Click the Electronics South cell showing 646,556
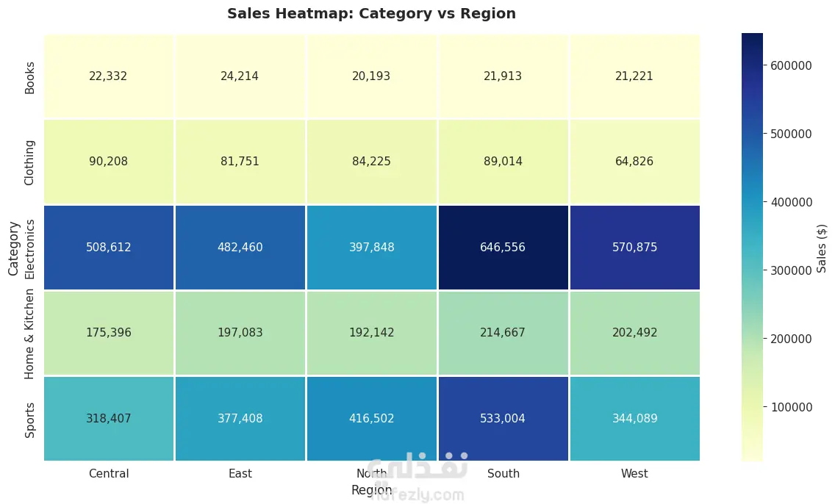The height and width of the screenshot is (504, 835). [x=503, y=248]
